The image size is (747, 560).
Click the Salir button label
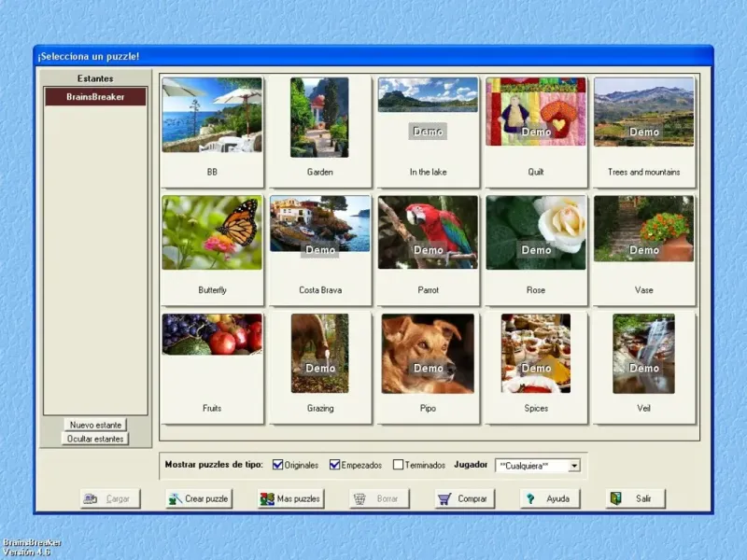point(643,498)
